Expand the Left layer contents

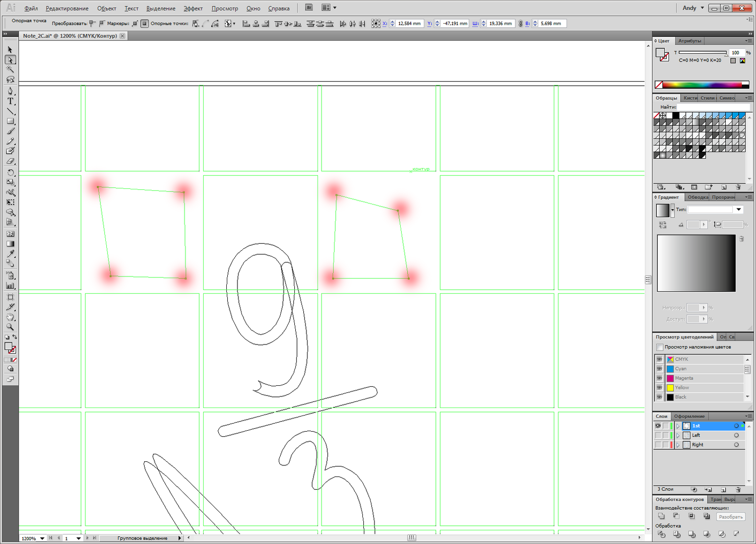point(678,435)
